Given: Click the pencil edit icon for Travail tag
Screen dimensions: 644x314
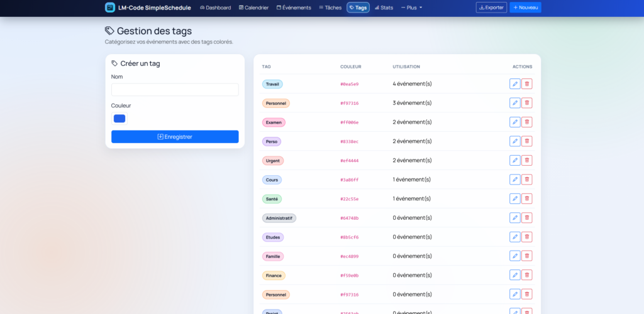Looking at the screenshot, I should click(x=514, y=84).
